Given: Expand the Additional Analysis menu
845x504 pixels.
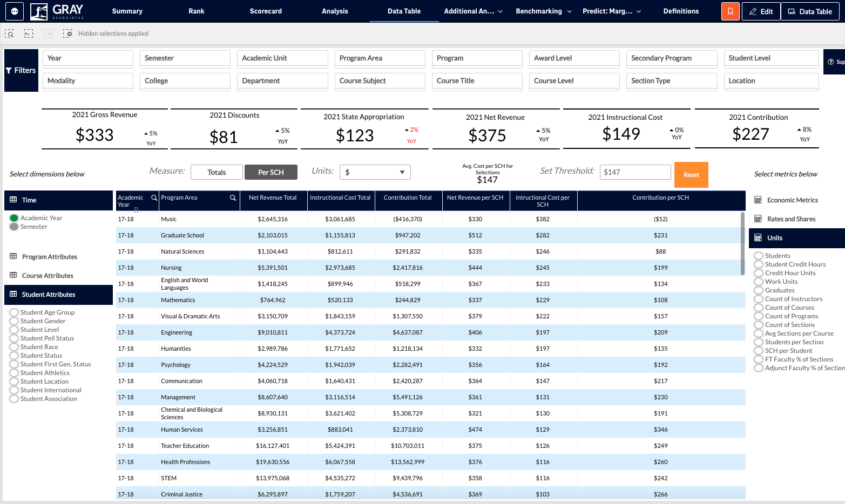Looking at the screenshot, I should (473, 11).
